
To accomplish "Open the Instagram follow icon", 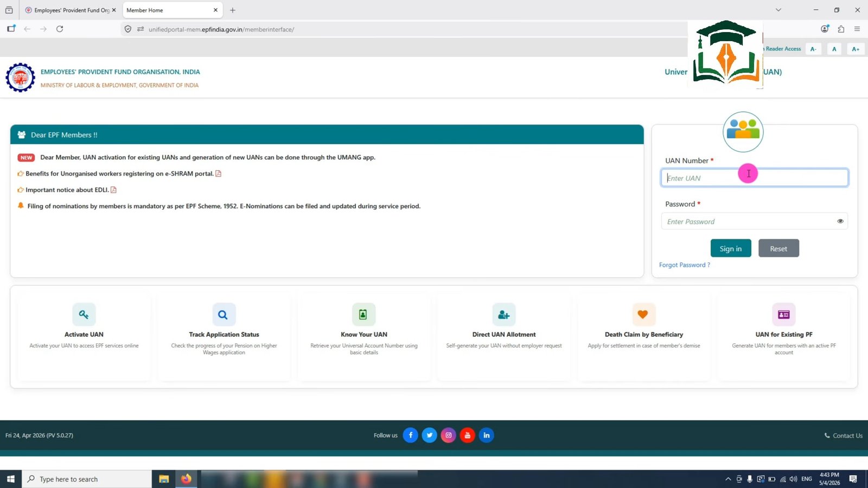I will [449, 435].
